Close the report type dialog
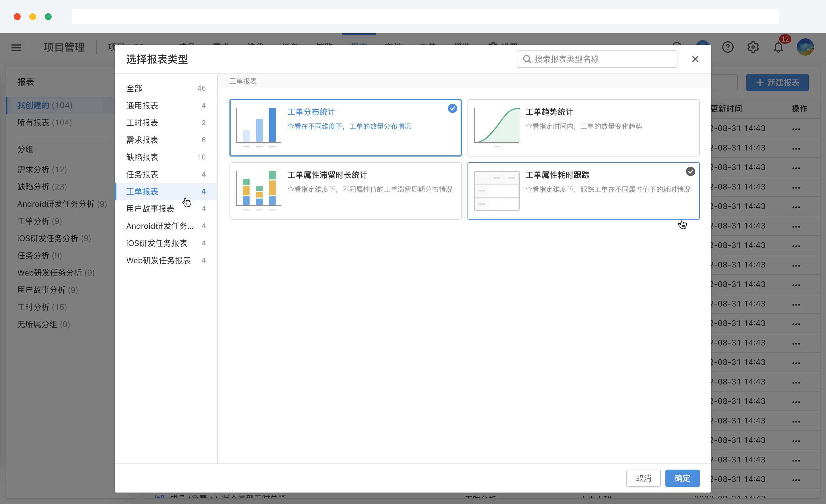Screen dimensions: 826x504 pos(695,59)
